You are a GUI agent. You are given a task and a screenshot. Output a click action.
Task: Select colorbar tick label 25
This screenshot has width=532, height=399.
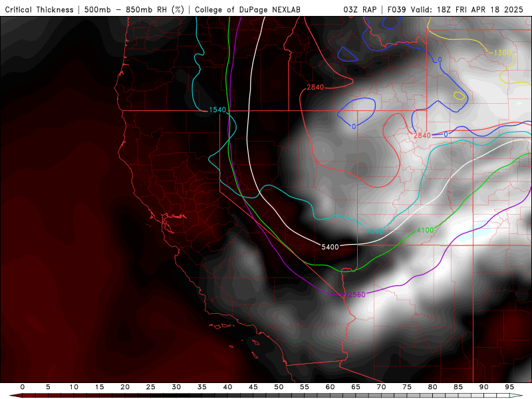pyautogui.click(x=151, y=387)
